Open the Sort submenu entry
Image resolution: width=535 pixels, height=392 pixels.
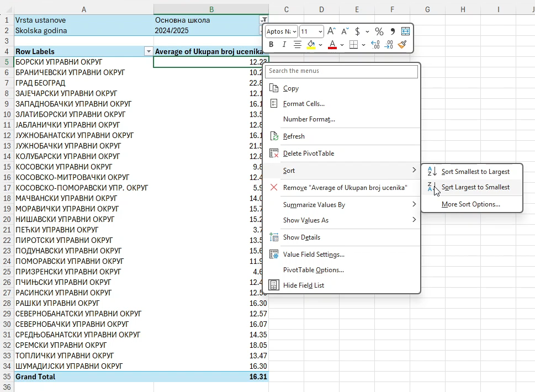[x=342, y=170]
